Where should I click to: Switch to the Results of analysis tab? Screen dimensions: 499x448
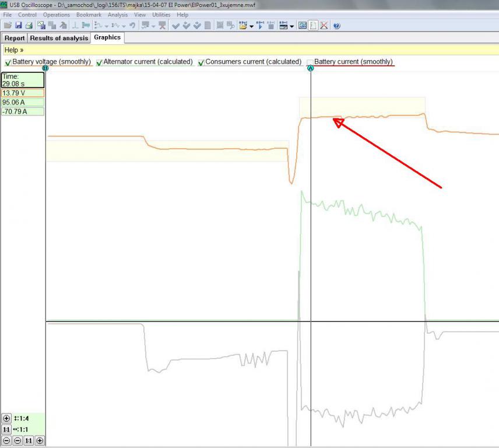coord(59,38)
